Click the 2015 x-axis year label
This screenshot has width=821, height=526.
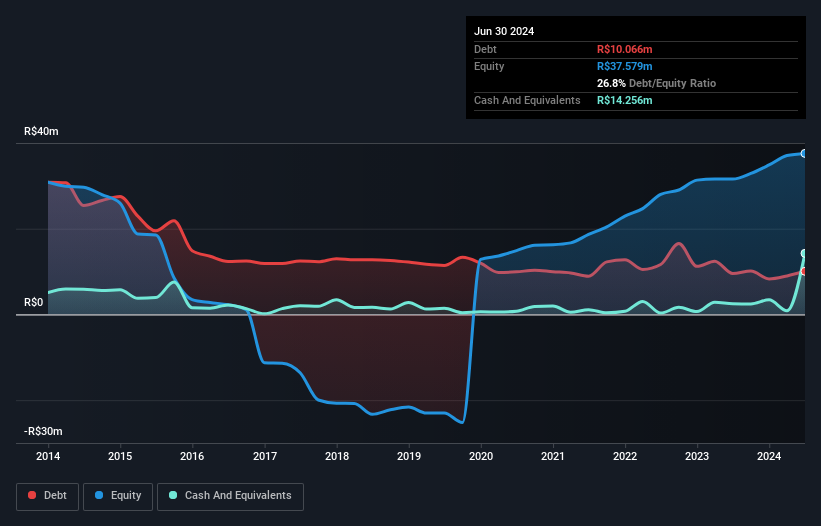[120, 456]
